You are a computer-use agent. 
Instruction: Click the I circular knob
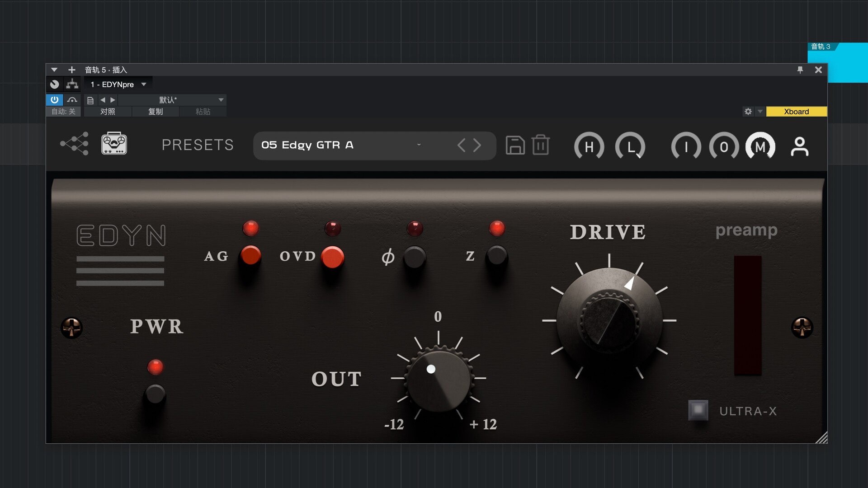(x=686, y=146)
